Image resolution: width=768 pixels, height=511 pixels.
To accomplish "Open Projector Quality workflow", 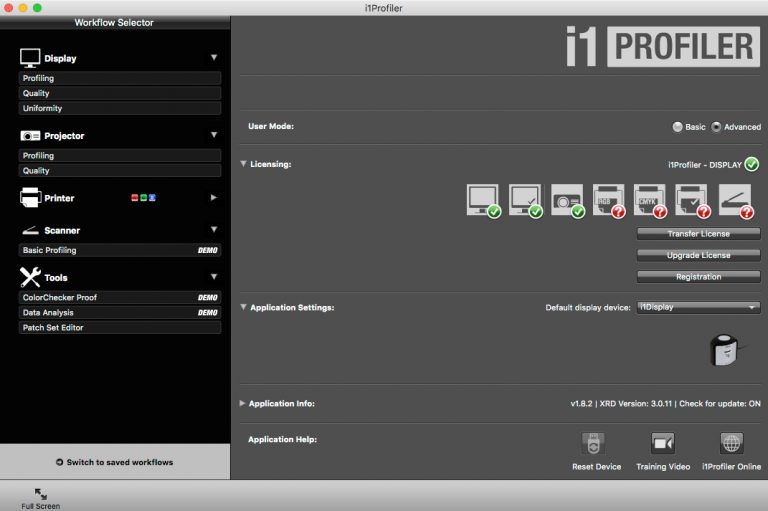I will pos(120,170).
